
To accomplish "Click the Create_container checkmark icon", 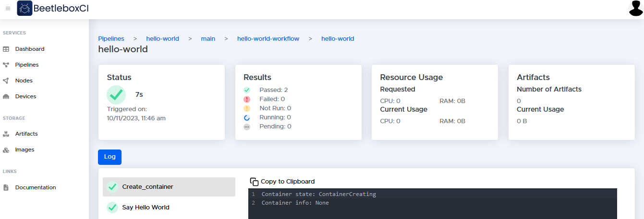I will coord(112,187).
